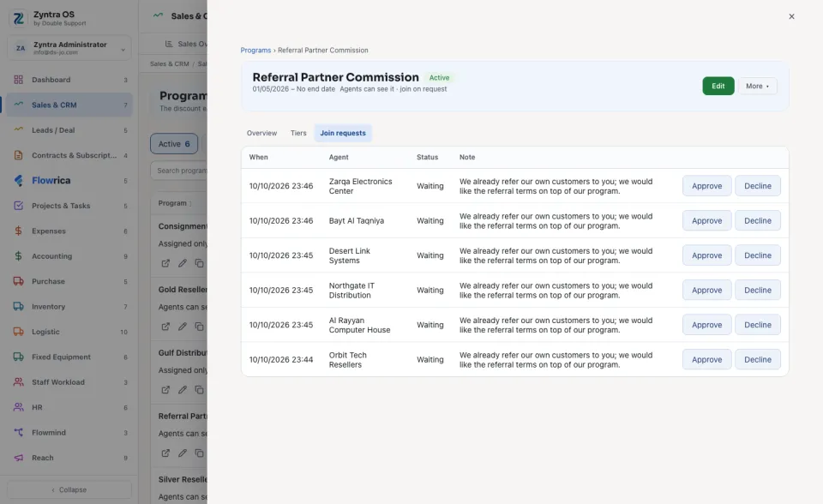Open Gold Reseller external-link icon
823x504 pixels.
[165, 327]
